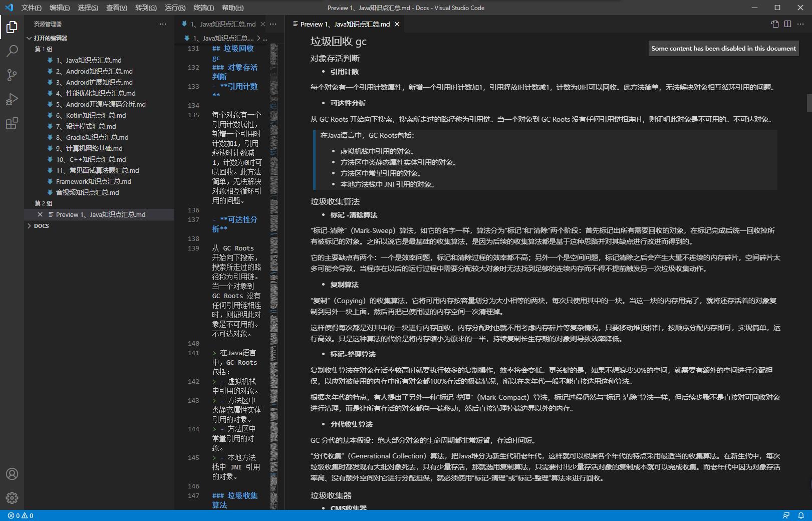Open the Search view in activity bar
The height and width of the screenshot is (521, 812).
tap(12, 51)
